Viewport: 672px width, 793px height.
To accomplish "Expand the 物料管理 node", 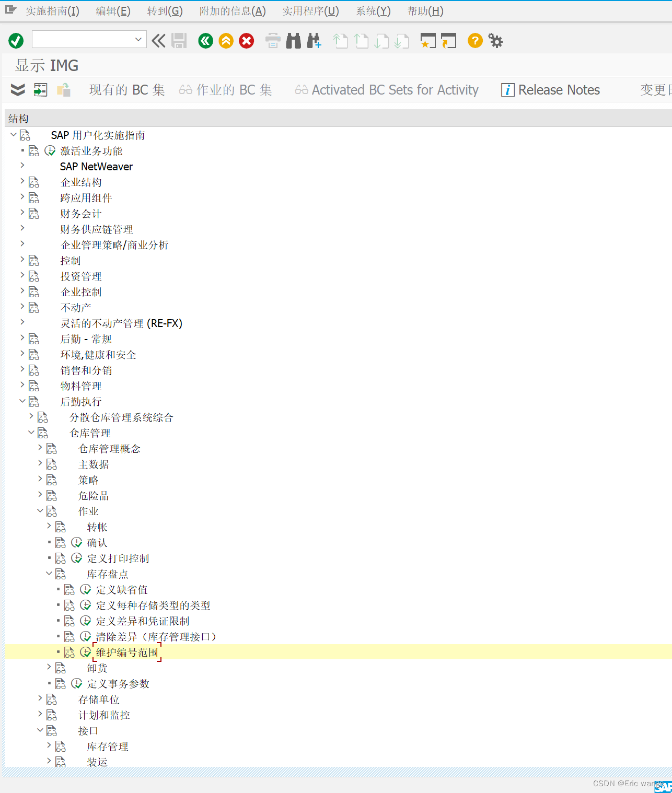I will point(22,384).
